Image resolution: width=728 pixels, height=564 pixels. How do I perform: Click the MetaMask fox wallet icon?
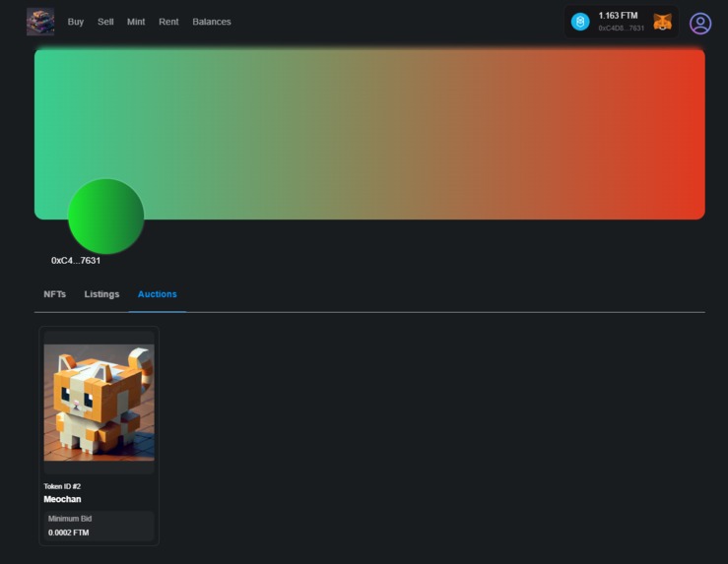(663, 22)
